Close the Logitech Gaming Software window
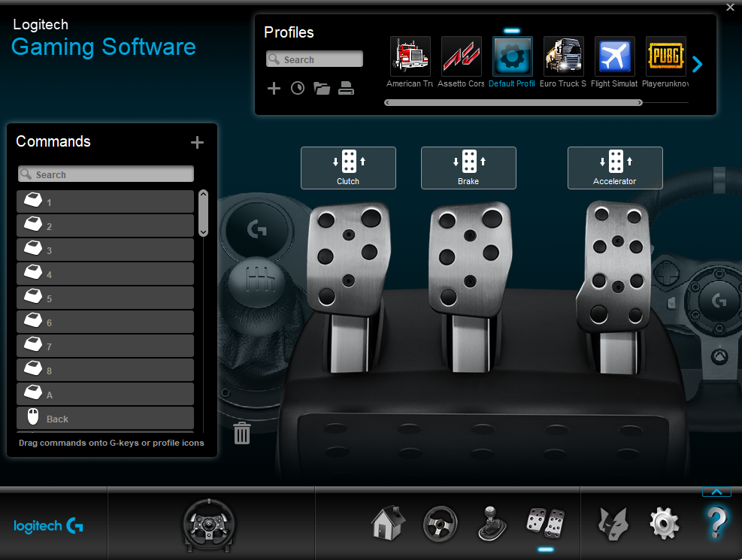Screen dimensions: 742x560 [730, 7]
